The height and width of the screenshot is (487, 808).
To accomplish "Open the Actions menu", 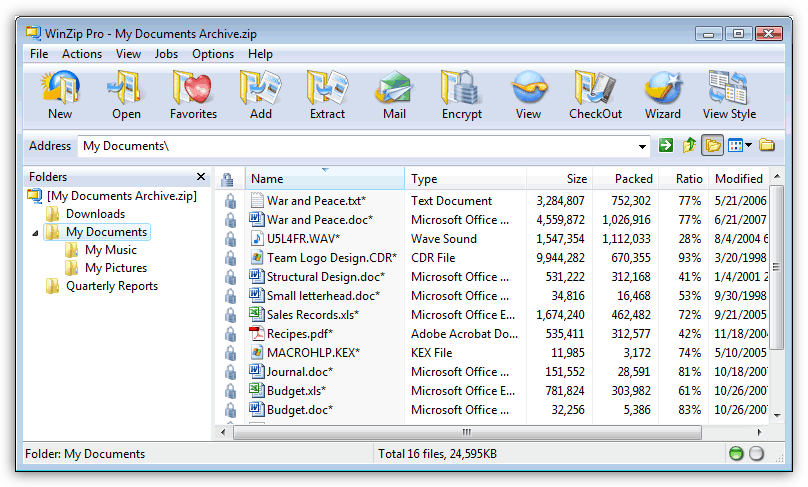I will (x=82, y=54).
